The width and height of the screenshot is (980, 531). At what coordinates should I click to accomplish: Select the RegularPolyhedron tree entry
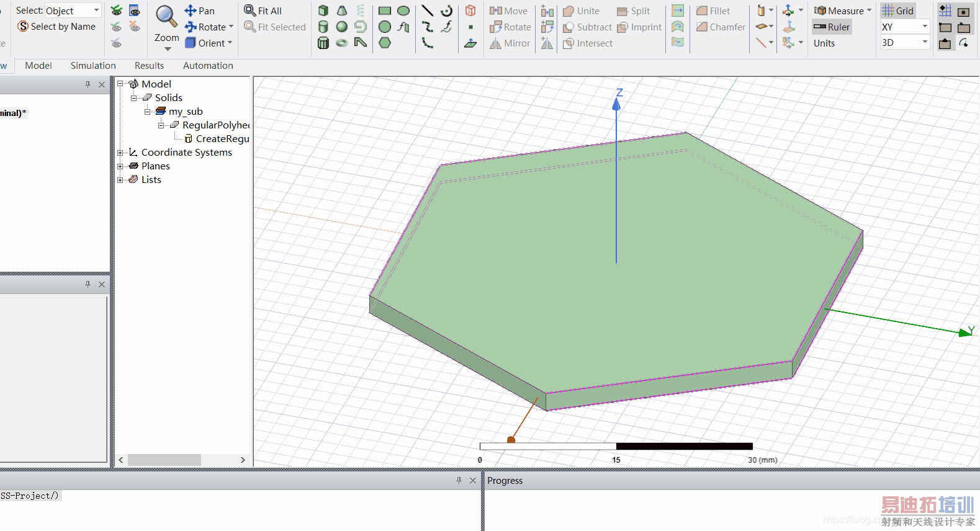tap(216, 125)
